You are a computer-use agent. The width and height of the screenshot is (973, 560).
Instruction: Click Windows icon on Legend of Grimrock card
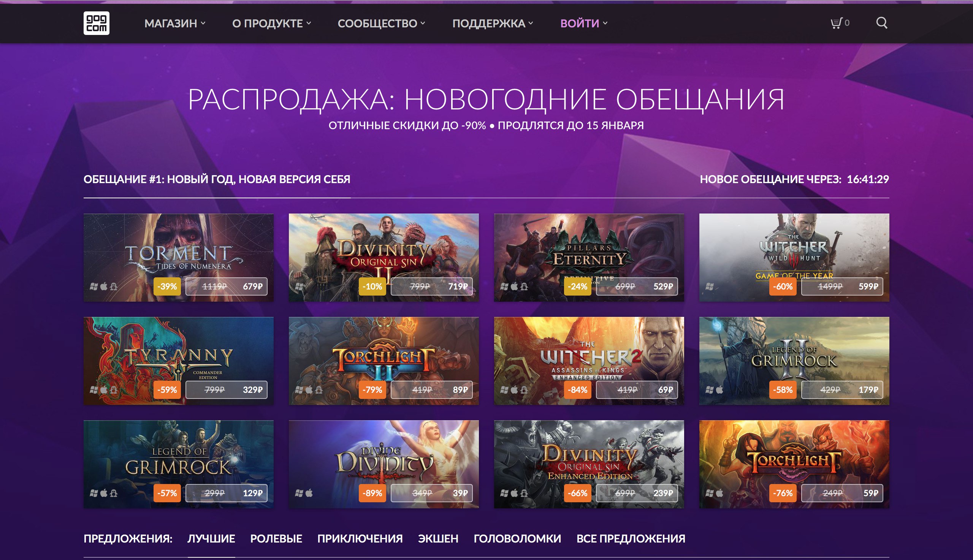point(93,493)
